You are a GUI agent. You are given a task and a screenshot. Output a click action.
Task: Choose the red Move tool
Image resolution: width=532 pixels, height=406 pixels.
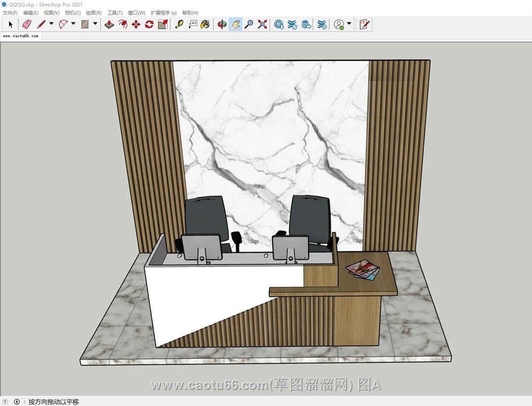pos(136,24)
